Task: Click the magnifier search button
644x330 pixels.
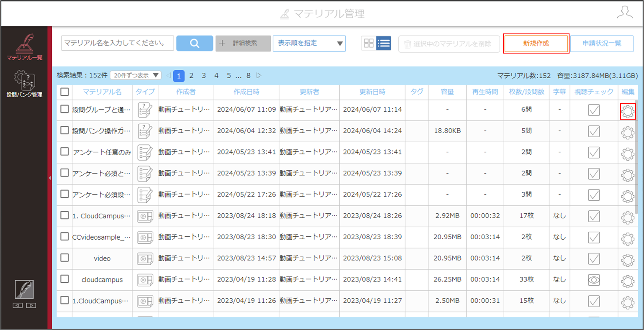Action: [195, 43]
